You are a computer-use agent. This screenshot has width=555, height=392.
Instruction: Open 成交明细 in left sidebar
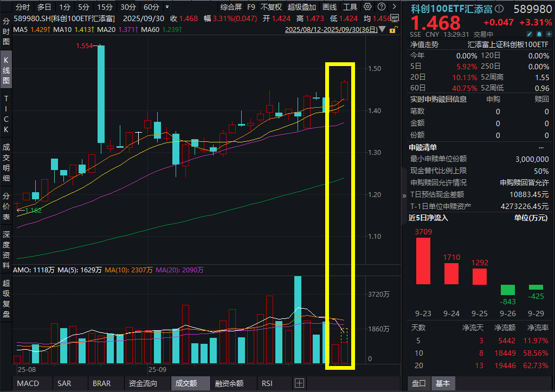[x=6, y=162]
